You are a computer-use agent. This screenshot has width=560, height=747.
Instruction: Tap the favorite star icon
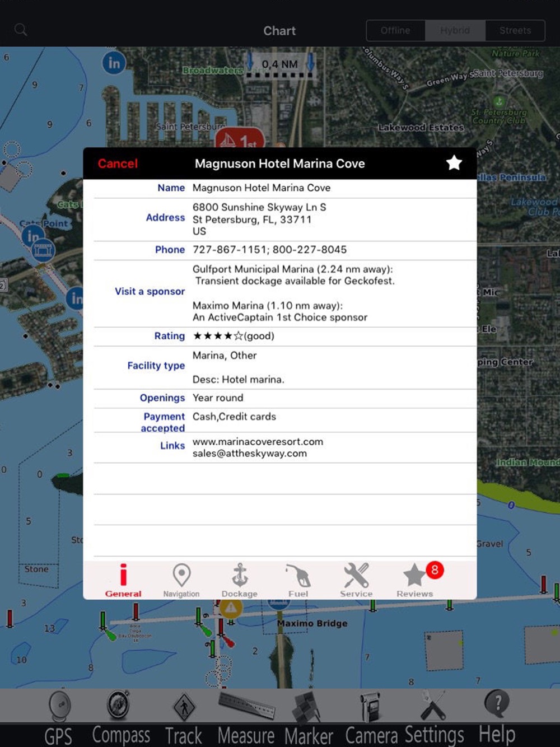pos(454,163)
